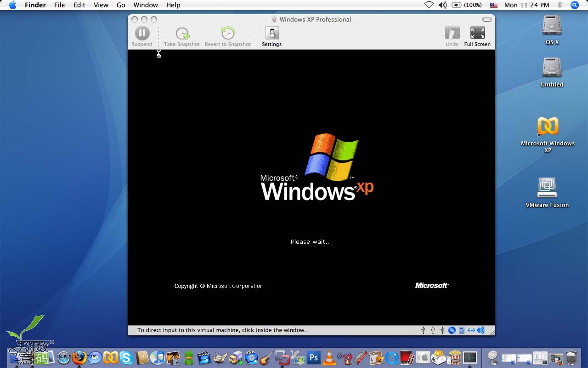Click VMware Fusion in the Dock
Viewport: 588px width, 368px height.
[282, 357]
